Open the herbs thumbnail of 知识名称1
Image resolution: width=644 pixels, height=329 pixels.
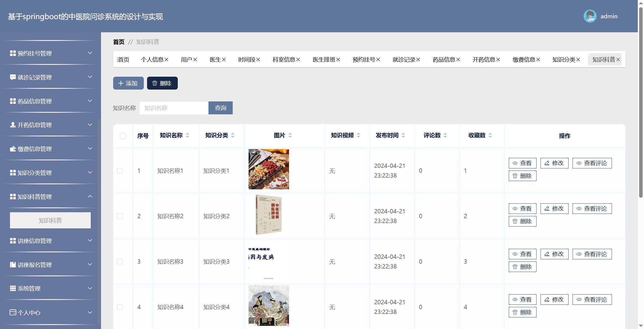[x=269, y=169]
